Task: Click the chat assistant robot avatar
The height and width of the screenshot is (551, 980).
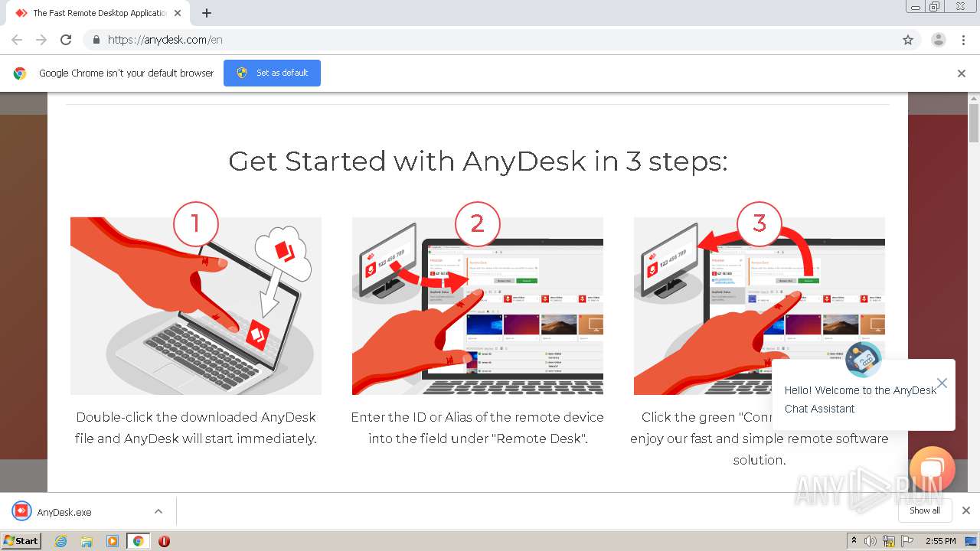Action: tap(863, 358)
